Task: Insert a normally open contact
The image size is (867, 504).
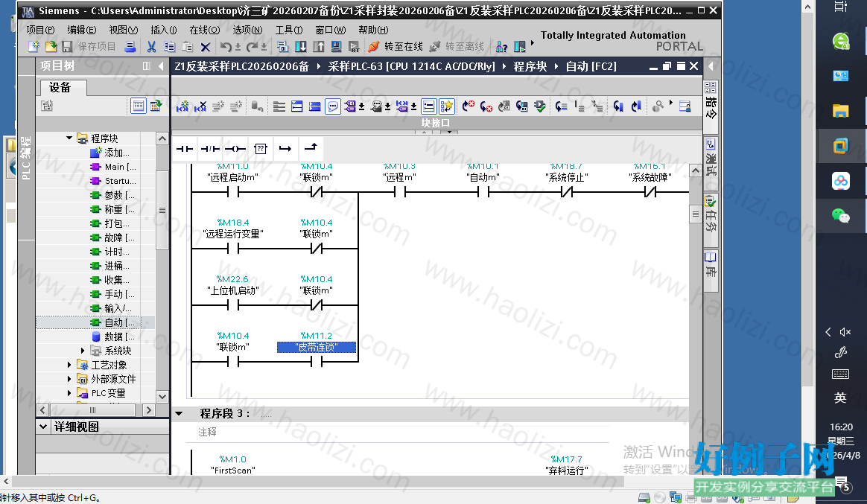Action: [x=184, y=149]
